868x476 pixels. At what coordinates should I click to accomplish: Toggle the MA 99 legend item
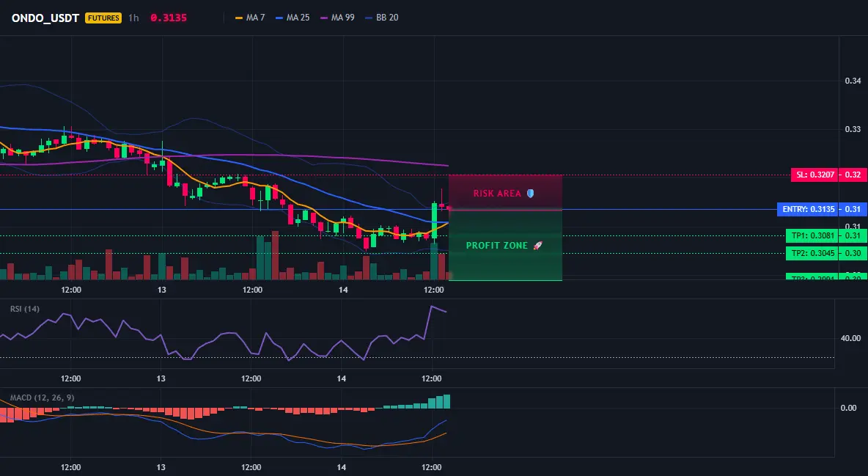click(337, 18)
